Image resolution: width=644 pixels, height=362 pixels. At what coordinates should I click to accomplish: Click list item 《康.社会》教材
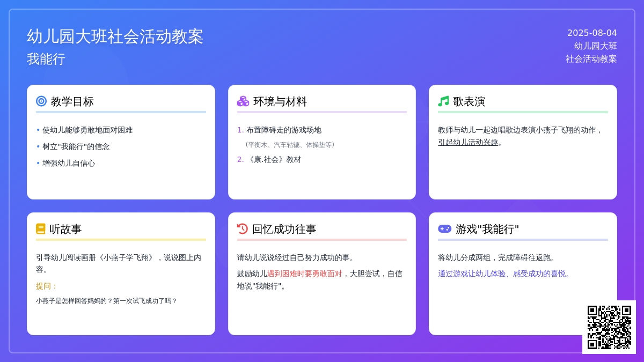pyautogui.click(x=274, y=159)
